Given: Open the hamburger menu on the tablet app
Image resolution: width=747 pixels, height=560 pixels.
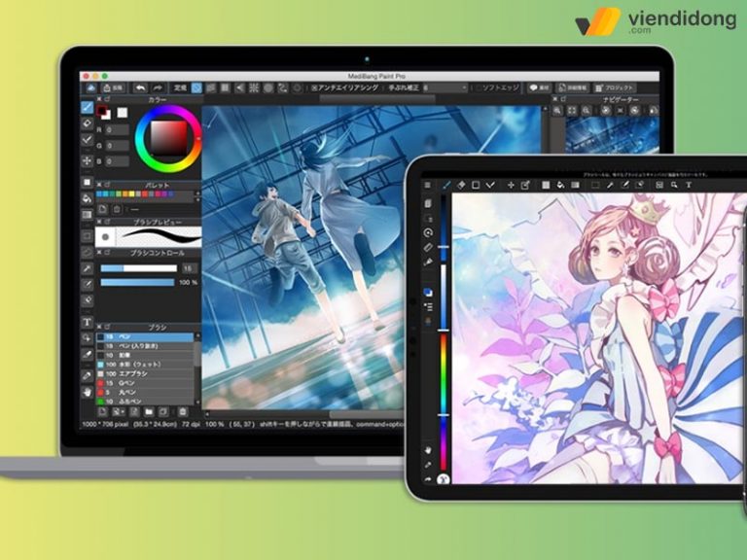Looking at the screenshot, I should point(427,184).
